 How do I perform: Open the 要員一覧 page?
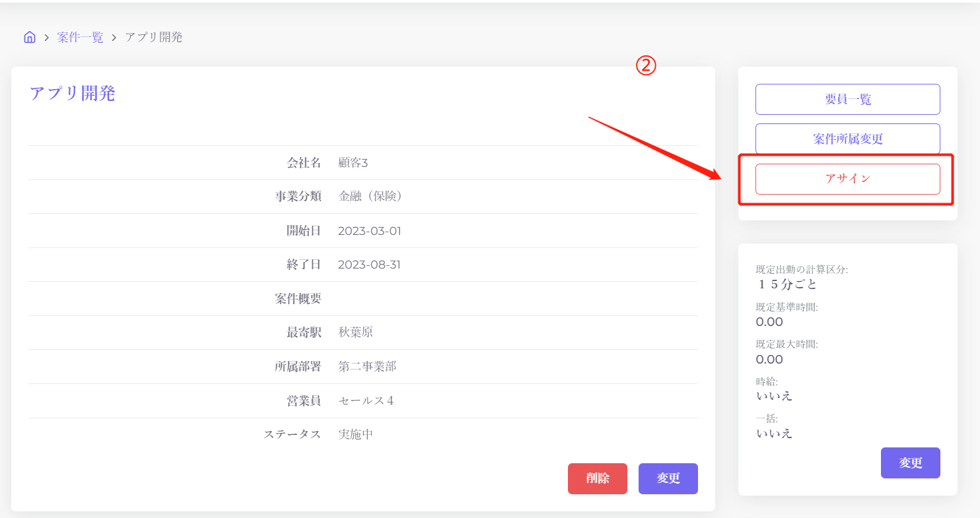(847, 99)
